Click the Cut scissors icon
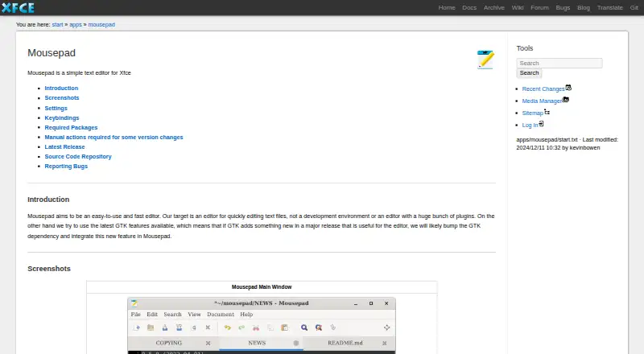 tap(256, 327)
